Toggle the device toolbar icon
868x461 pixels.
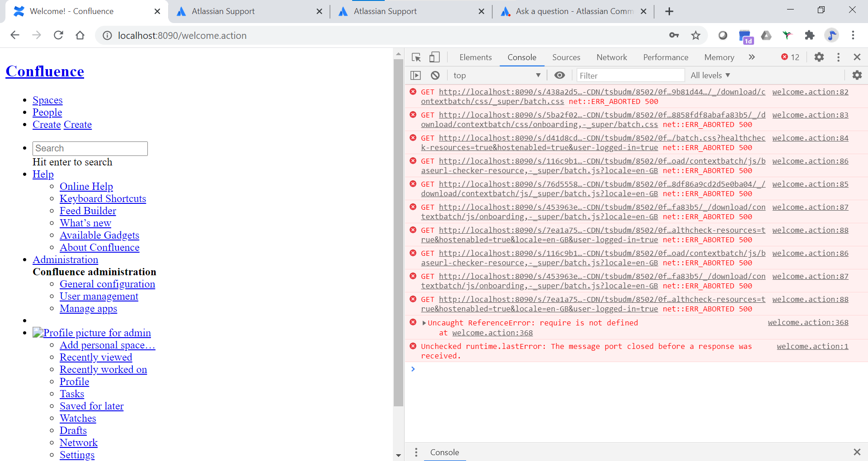click(434, 57)
